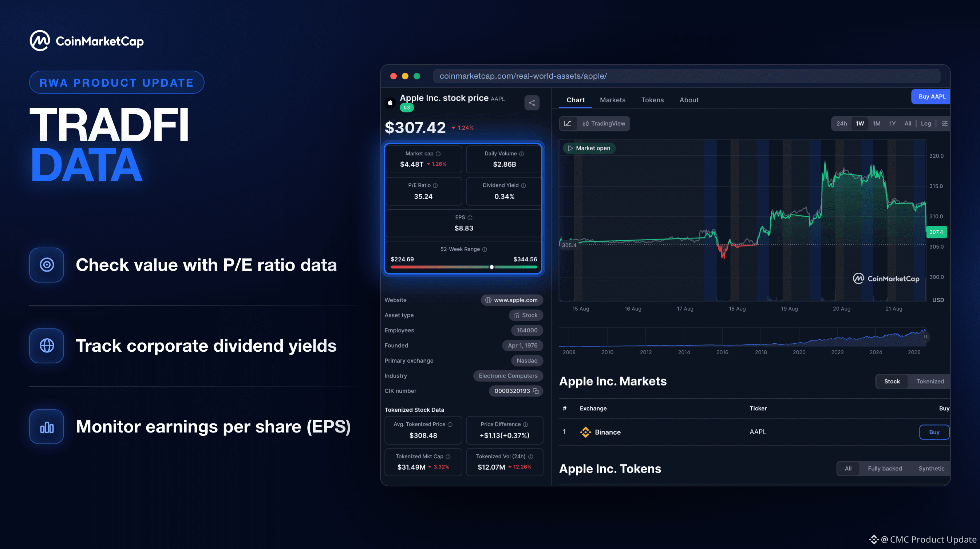Image resolution: width=980 pixels, height=549 pixels.
Task: Filter tokens by All
Action: pyautogui.click(x=848, y=469)
